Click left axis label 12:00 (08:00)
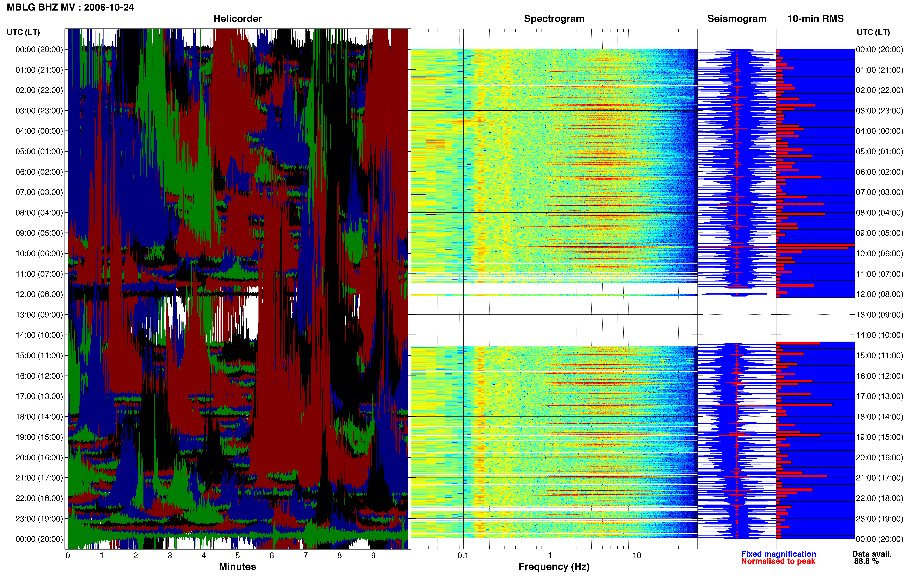 coord(39,294)
